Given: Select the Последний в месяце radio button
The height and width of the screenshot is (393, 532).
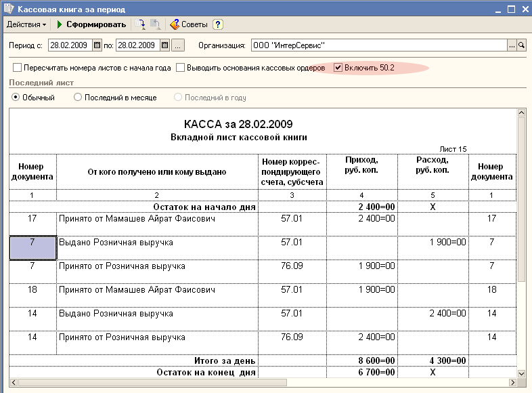Looking at the screenshot, I should tap(78, 98).
